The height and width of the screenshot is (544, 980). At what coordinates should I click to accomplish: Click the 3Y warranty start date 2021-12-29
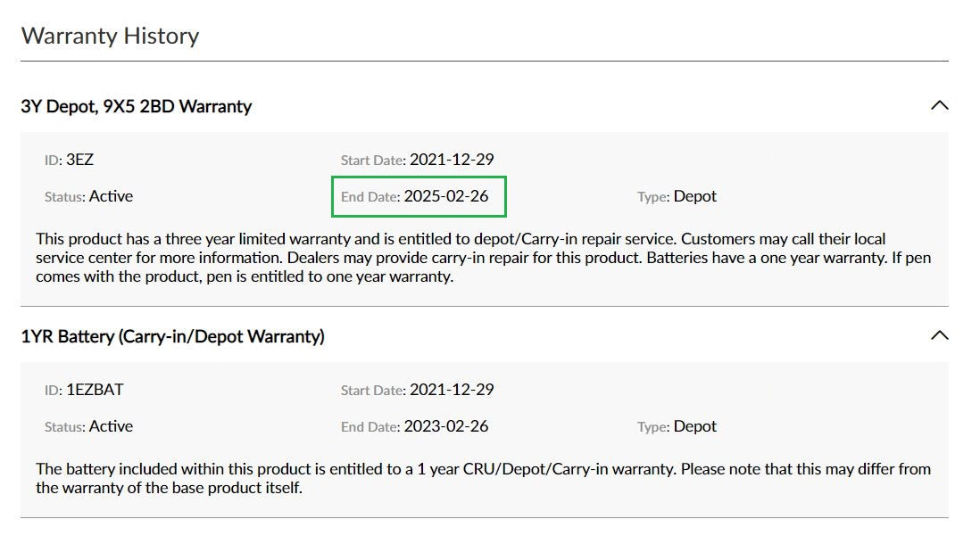click(x=452, y=160)
